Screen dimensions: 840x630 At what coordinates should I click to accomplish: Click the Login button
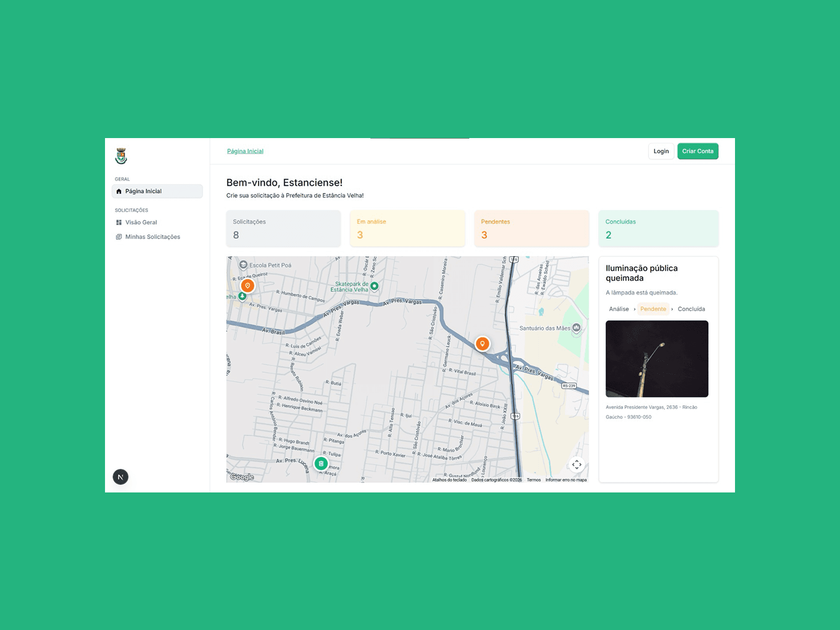[x=661, y=151]
